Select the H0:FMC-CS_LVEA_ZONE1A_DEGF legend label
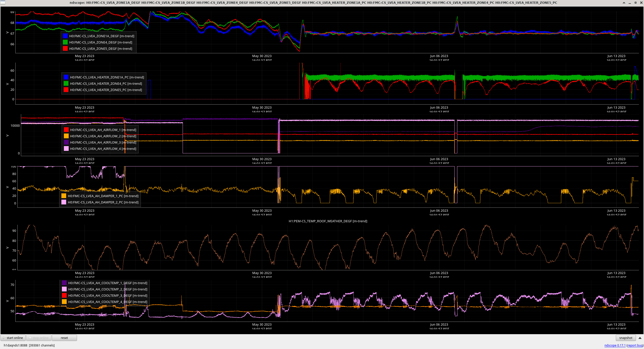This screenshot has height=349, width=644. (102, 36)
